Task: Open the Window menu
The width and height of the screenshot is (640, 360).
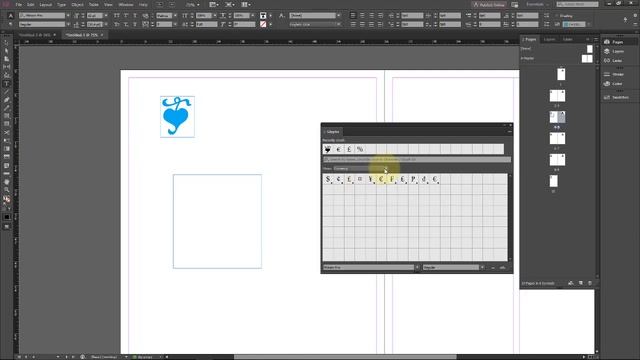Action: tap(126, 4)
